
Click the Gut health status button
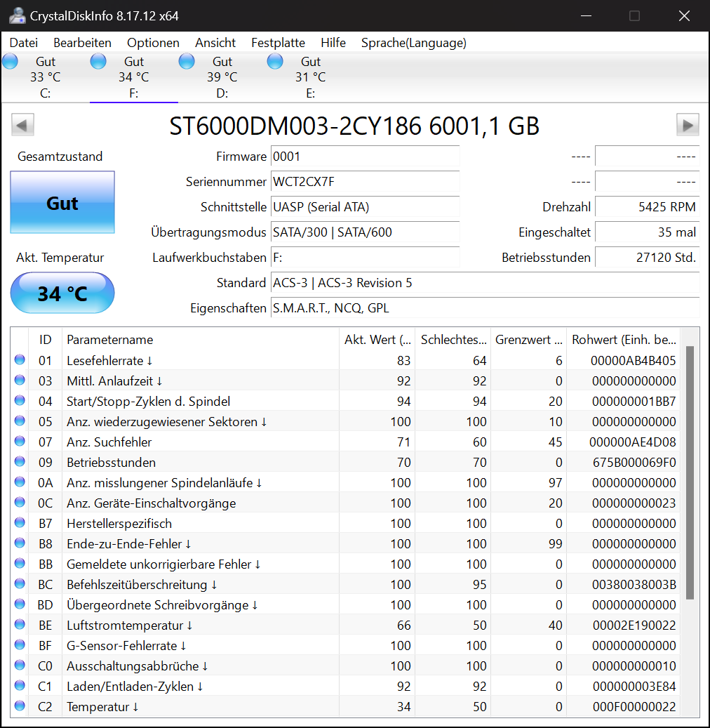(x=62, y=202)
